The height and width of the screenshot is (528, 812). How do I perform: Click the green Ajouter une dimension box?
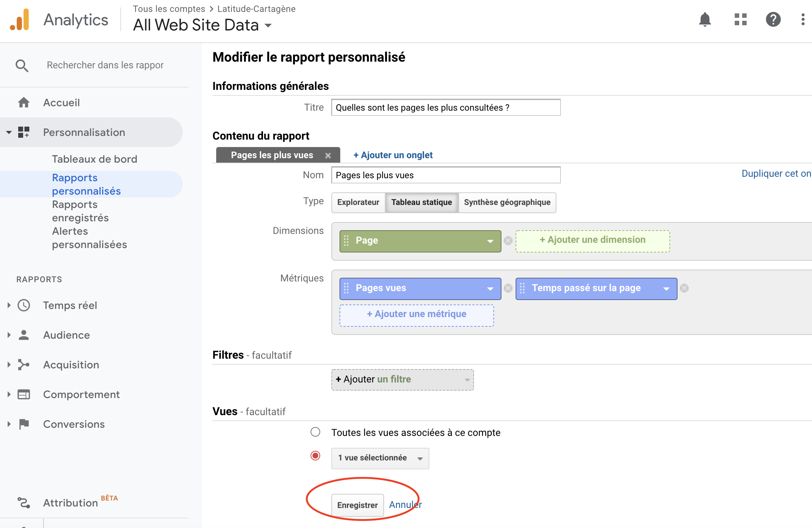coord(592,241)
